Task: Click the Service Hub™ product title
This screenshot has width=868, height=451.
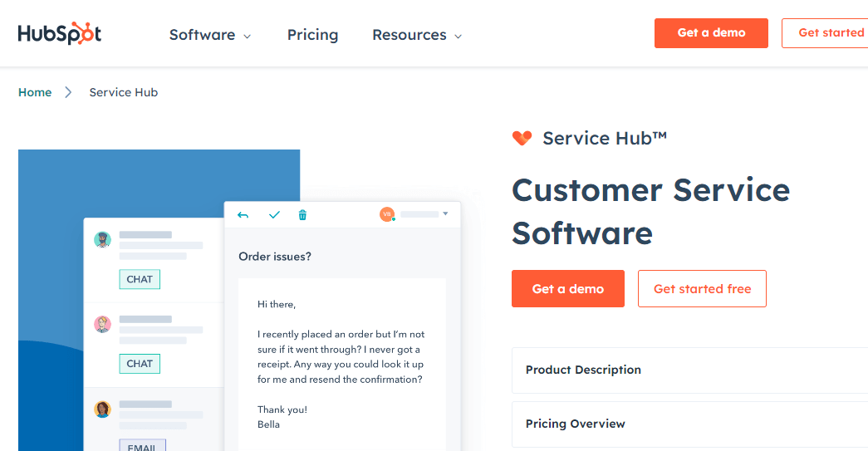Action: coord(605,138)
